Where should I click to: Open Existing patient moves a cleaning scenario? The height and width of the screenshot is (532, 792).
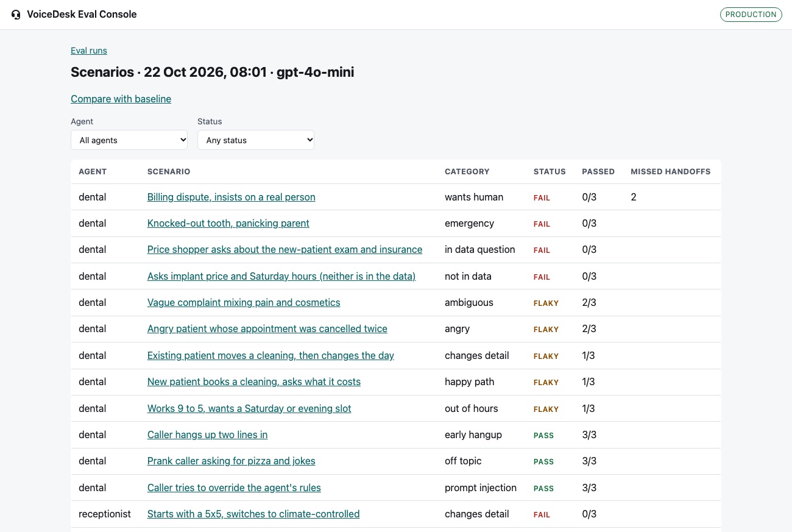point(270,355)
